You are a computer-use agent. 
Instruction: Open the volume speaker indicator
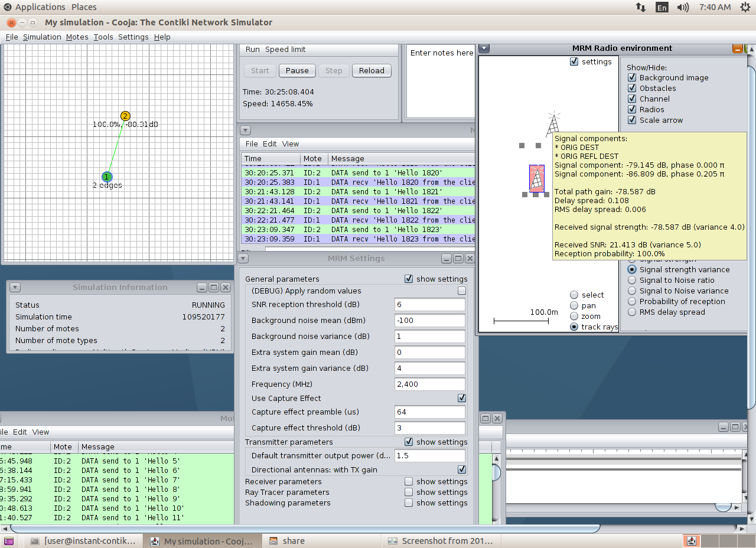click(683, 7)
